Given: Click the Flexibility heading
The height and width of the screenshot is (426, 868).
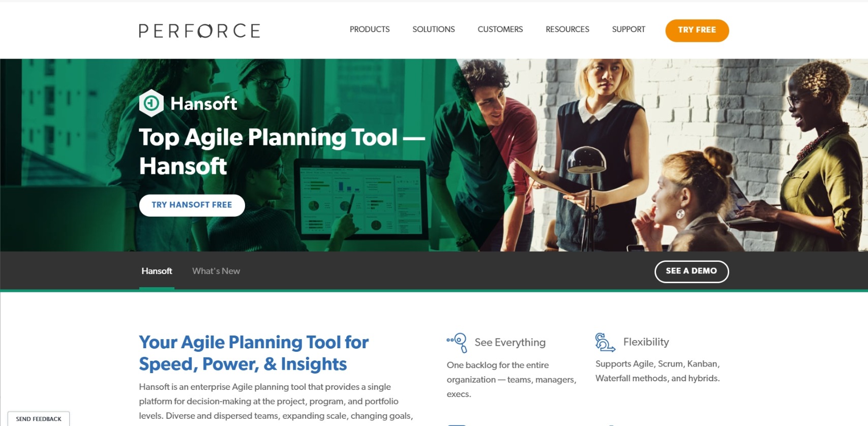Looking at the screenshot, I should [x=646, y=342].
